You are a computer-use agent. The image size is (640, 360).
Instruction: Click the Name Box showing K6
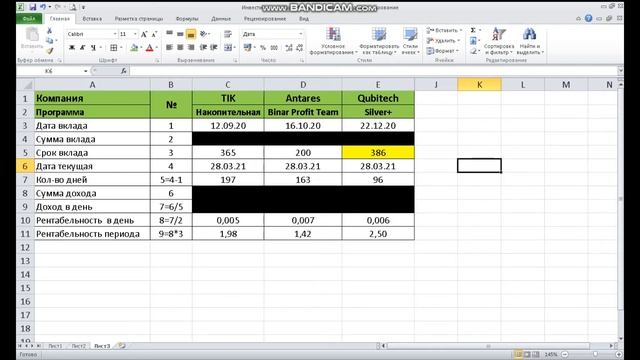49,71
